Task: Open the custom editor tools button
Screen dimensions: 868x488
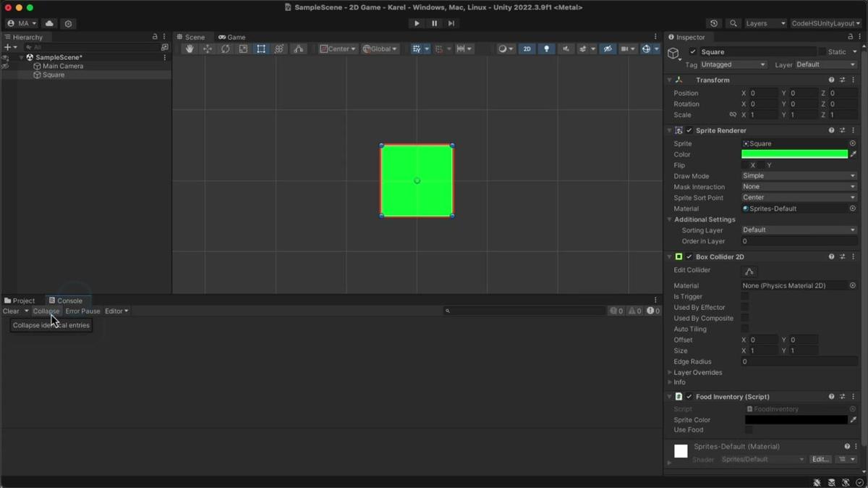Action: tap(298, 49)
